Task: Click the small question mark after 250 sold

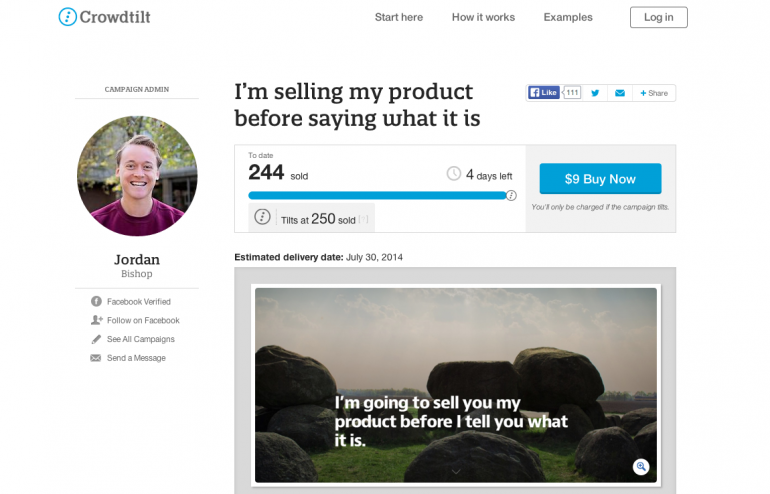Action: click(364, 219)
